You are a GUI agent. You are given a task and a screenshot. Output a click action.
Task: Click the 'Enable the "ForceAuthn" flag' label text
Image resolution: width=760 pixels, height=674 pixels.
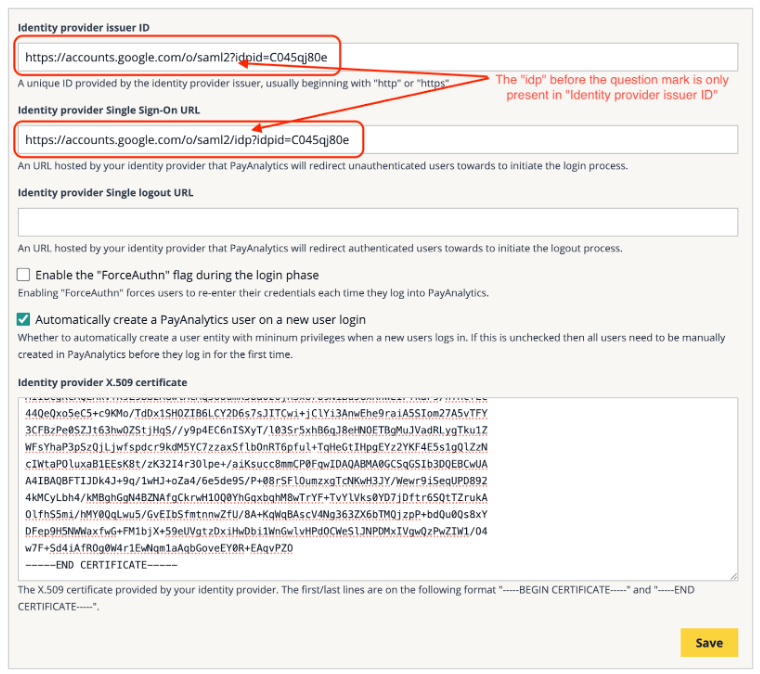tap(177, 275)
